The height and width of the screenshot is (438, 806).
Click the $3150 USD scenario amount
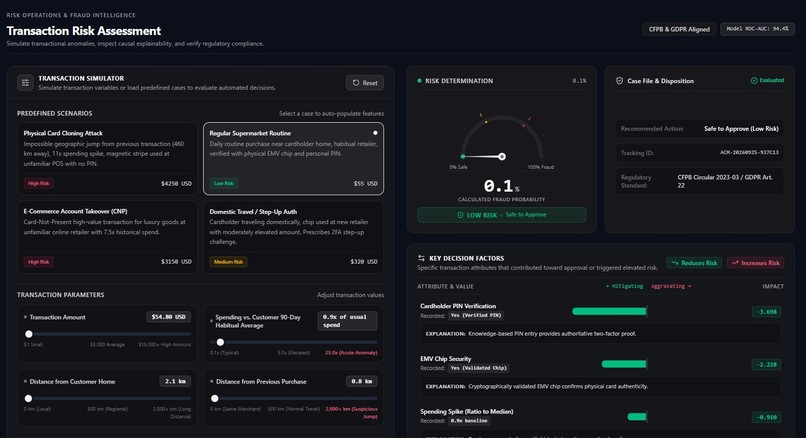(x=176, y=262)
